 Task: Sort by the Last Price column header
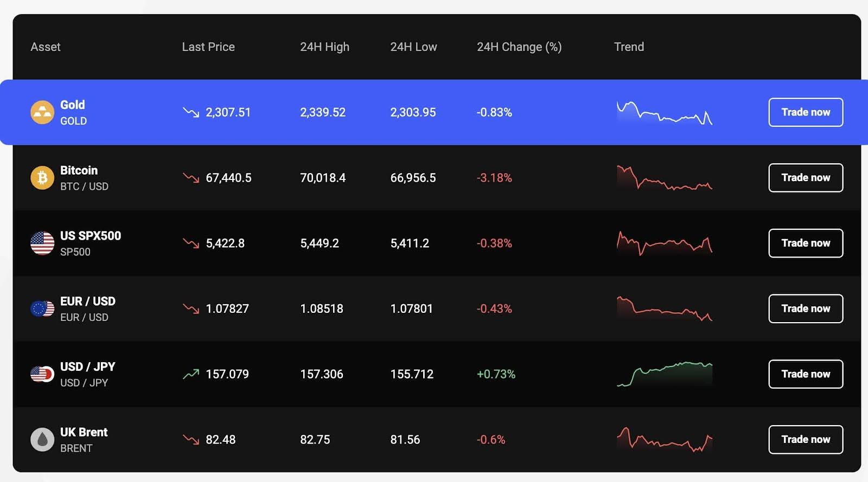click(x=208, y=47)
